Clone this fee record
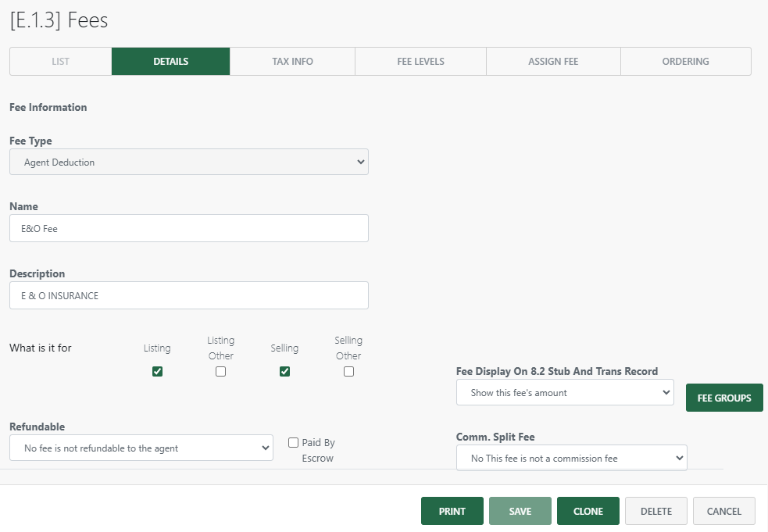This screenshot has height=532, width=768. [588, 510]
